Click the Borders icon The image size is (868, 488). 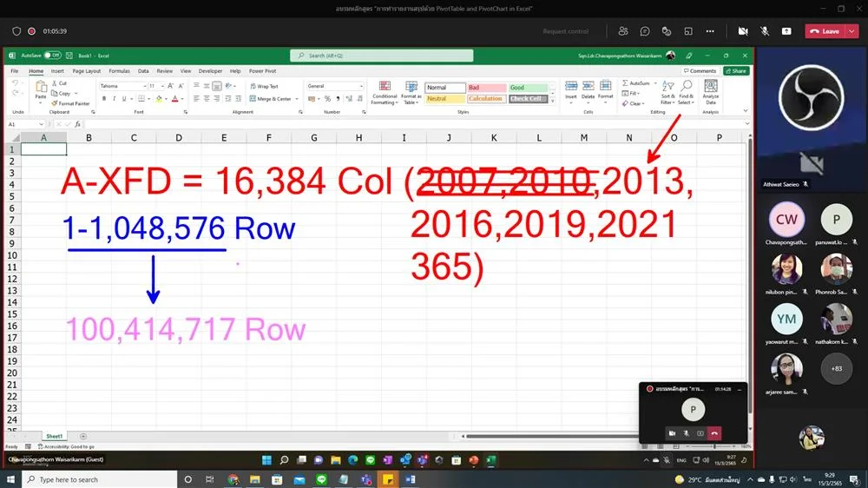pyautogui.click(x=141, y=99)
